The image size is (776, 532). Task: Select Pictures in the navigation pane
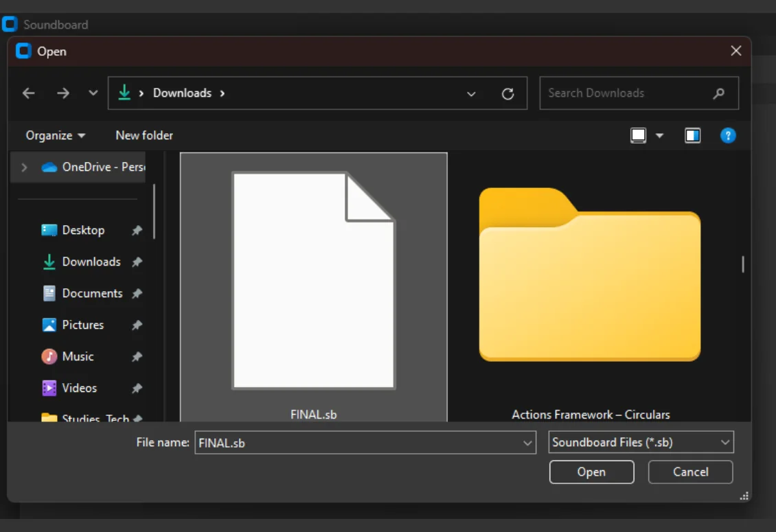[82, 325]
